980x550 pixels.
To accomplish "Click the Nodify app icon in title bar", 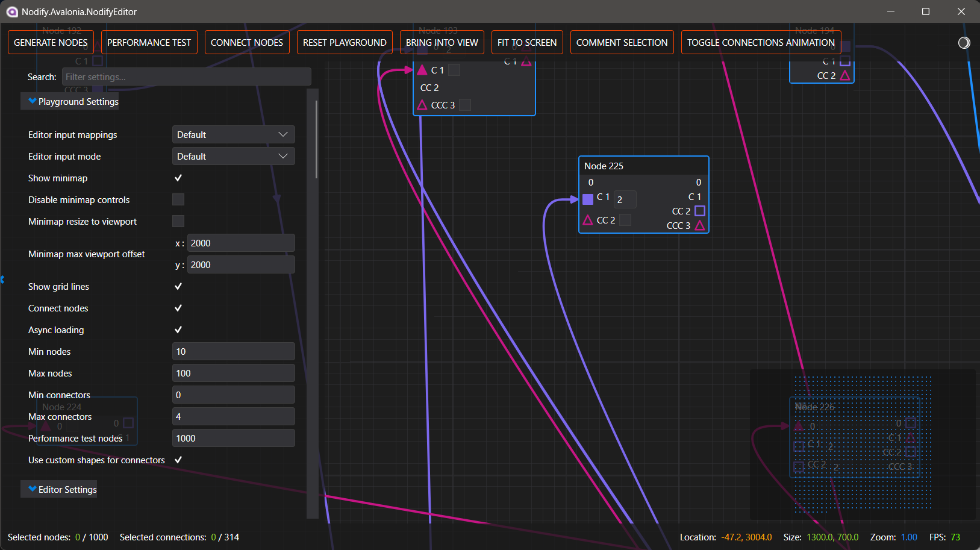I will 11,11.
